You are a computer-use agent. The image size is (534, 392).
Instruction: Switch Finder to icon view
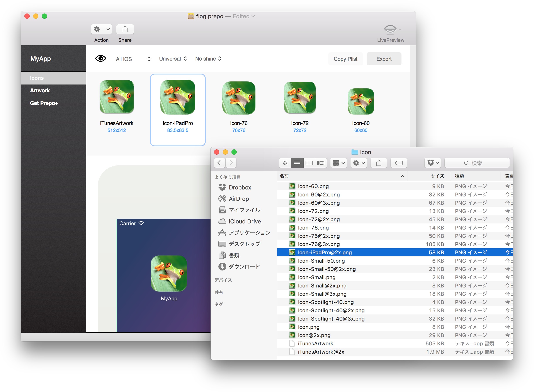click(285, 163)
